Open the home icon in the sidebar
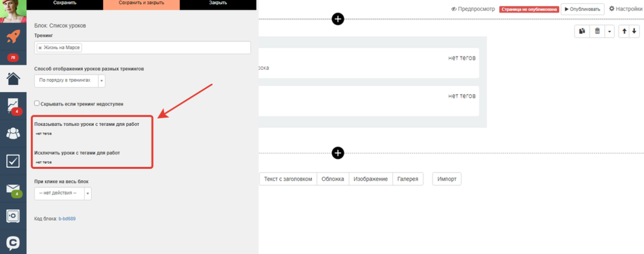This screenshot has width=644, height=254. 13,77
